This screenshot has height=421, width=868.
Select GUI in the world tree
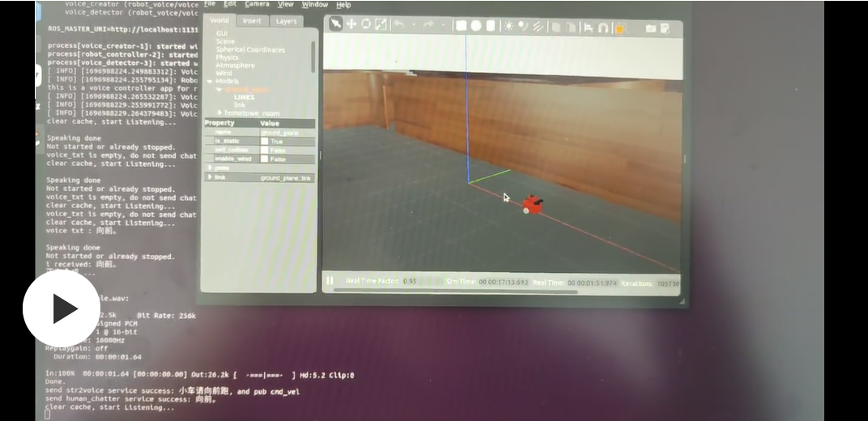221,33
